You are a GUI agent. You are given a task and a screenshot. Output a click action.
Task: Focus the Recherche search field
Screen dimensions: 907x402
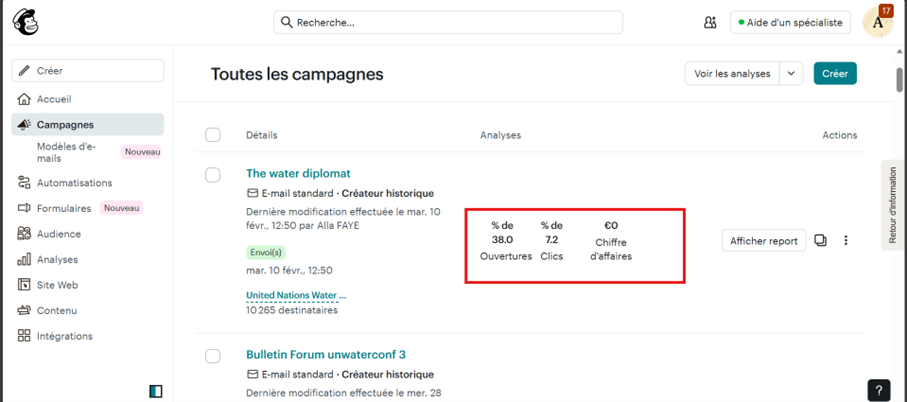coord(448,22)
